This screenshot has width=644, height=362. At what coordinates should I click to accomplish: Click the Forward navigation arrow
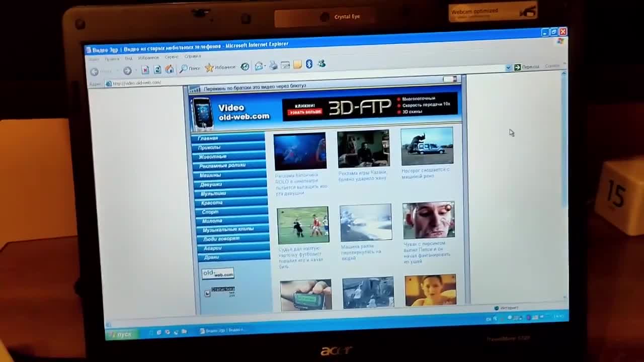click(127, 71)
